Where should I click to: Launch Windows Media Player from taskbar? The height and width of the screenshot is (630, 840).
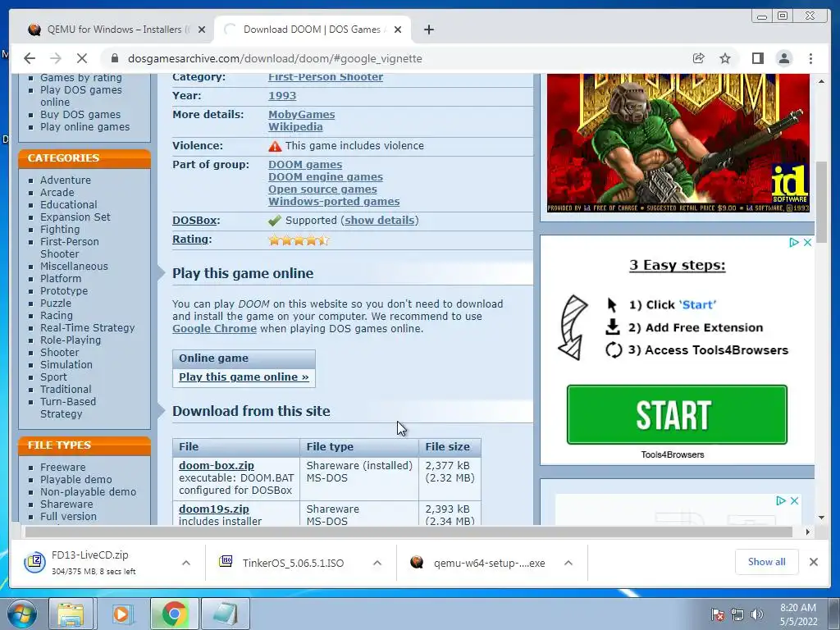click(121, 614)
